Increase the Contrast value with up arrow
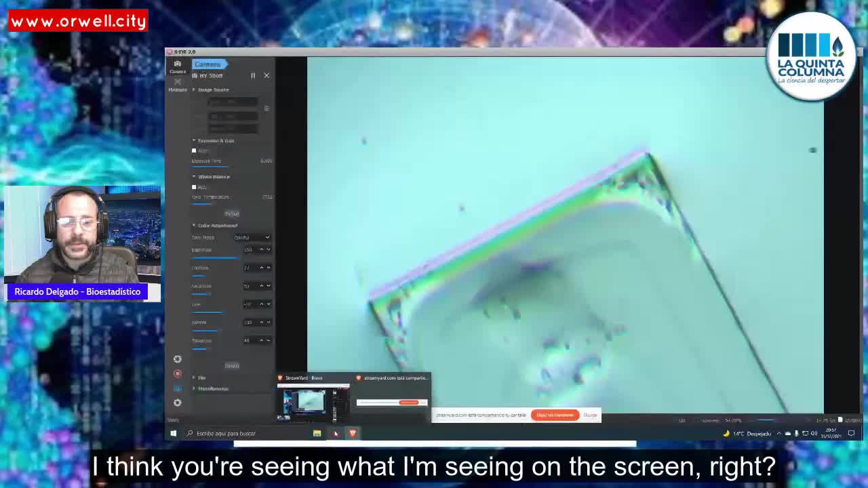Screen dimensions: 868x488 tap(262, 267)
